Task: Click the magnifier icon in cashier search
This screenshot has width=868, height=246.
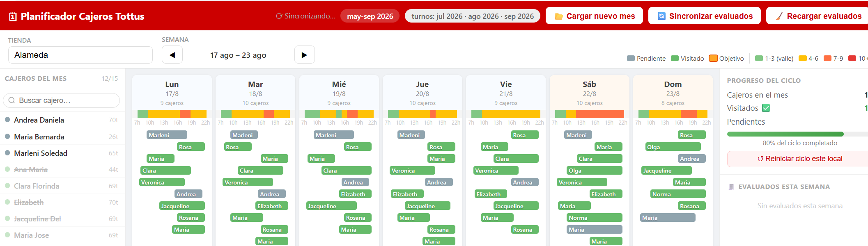Action: click(x=11, y=100)
